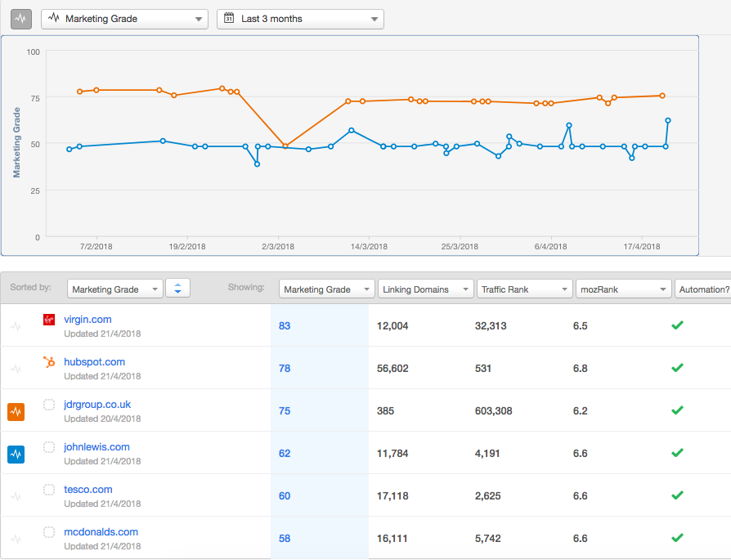Viewport: 731px width, 560px height.
Task: Click jdrgroup.co.uk's marketing grade 75
Action: click(x=285, y=410)
